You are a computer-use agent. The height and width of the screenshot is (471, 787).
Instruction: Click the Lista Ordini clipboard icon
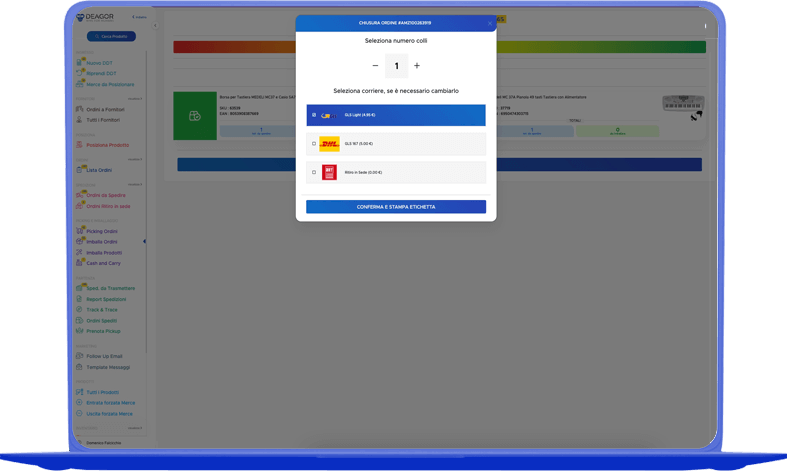click(x=79, y=170)
